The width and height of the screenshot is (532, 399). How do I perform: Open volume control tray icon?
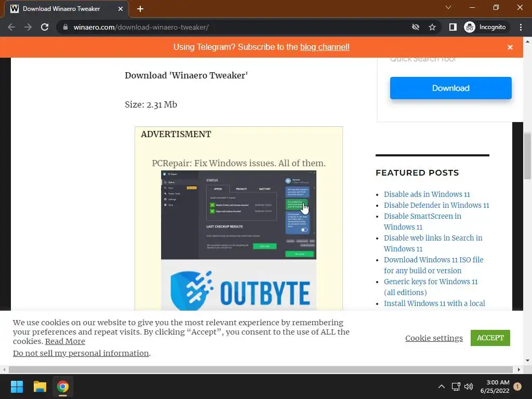(x=469, y=387)
